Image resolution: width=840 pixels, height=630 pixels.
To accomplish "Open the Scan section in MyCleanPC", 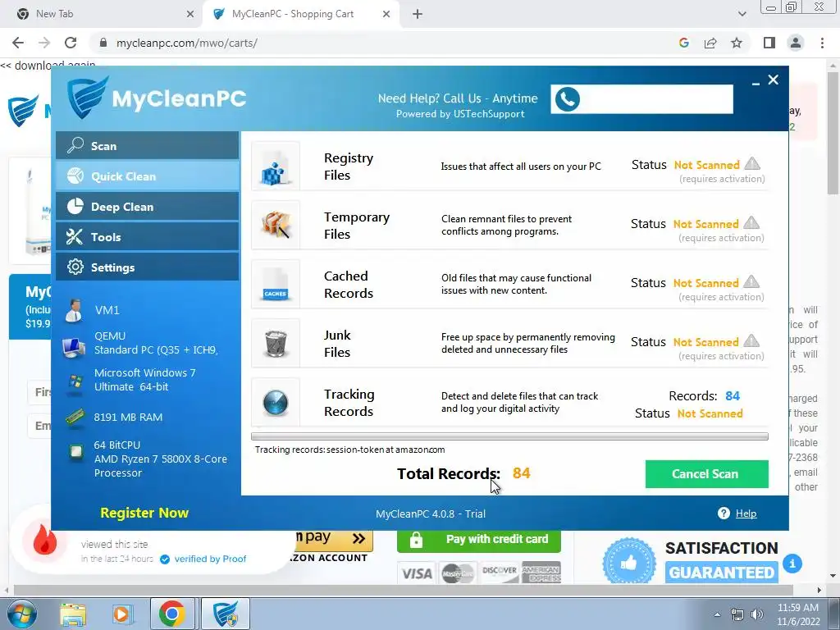I will pos(148,146).
